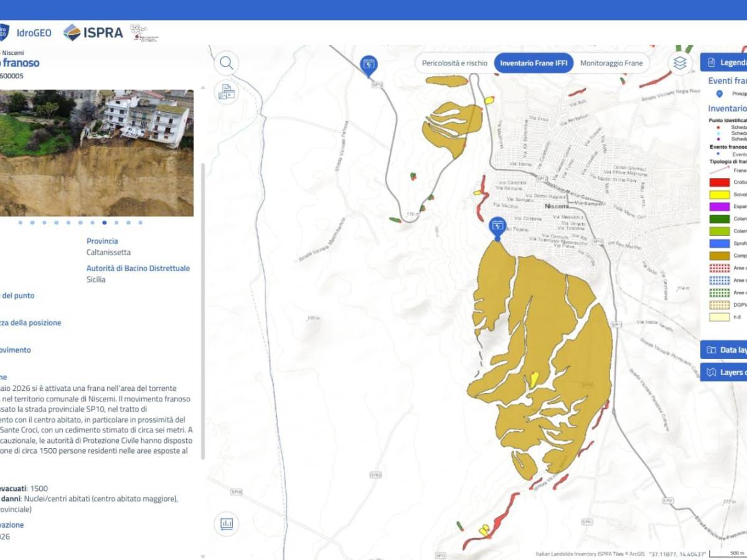Screen dimensions: 747x560
Task: Expand the Legenda panel
Action: pos(725,62)
